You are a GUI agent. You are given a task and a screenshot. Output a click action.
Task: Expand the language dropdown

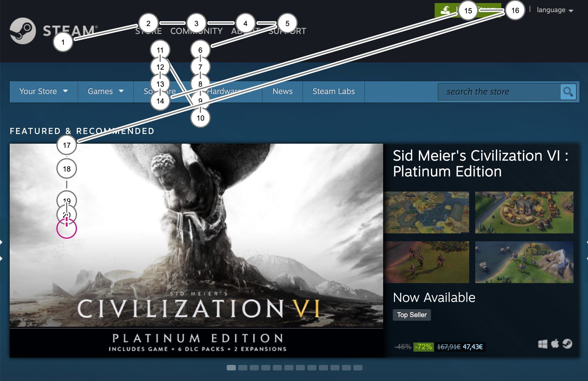coord(555,10)
